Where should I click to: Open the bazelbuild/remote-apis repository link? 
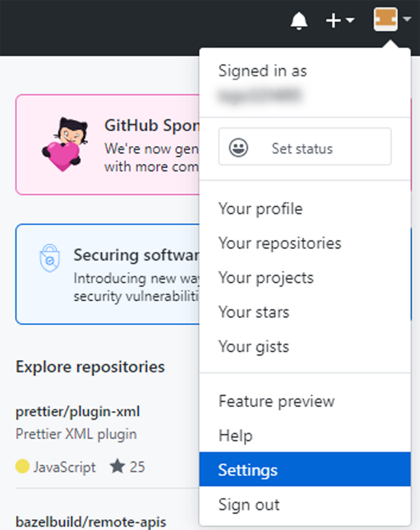click(x=91, y=522)
